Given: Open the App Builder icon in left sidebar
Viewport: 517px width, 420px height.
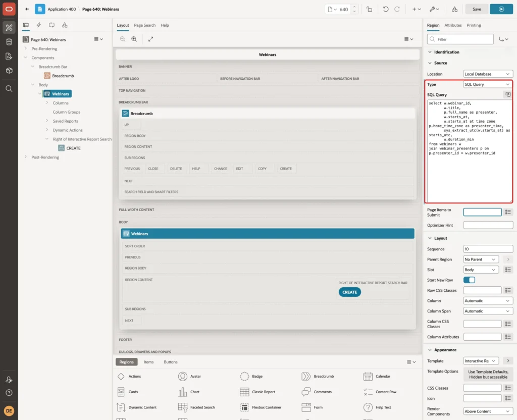Looking at the screenshot, I should click(x=9, y=28).
